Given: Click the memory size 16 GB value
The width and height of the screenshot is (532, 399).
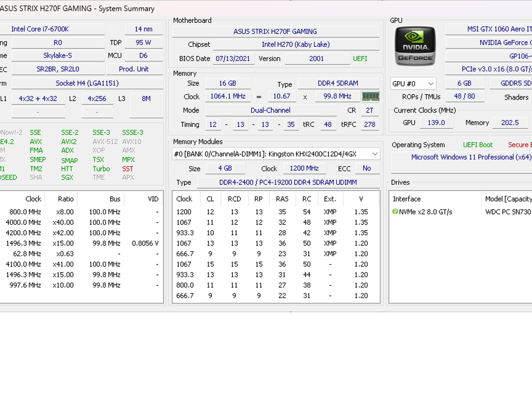Looking at the screenshot, I should pos(228,83).
